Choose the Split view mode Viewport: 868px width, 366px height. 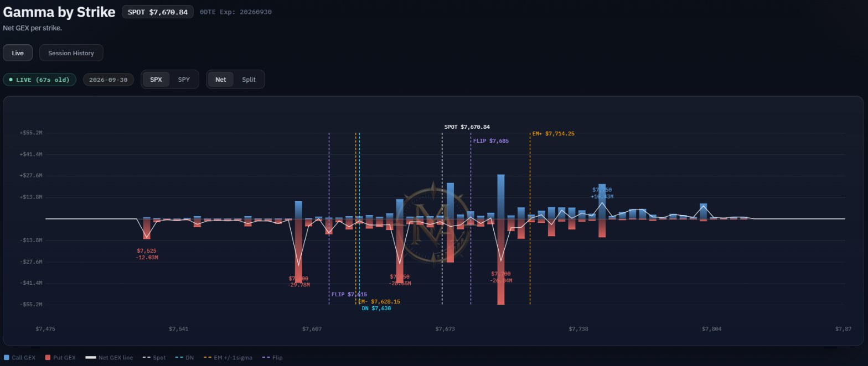tap(249, 80)
